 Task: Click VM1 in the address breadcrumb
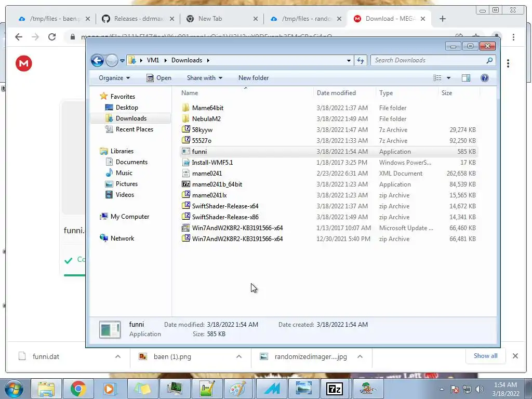click(x=153, y=60)
